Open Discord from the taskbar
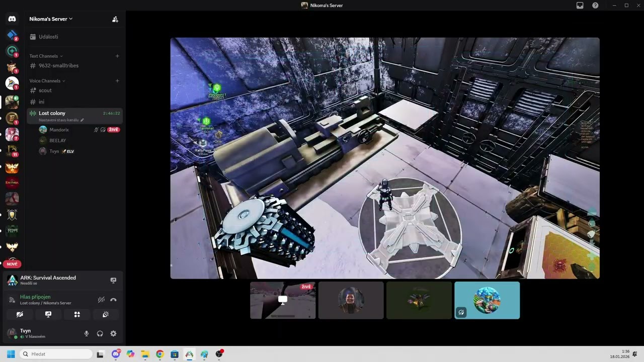The height and width of the screenshot is (362, 644). click(x=116, y=354)
